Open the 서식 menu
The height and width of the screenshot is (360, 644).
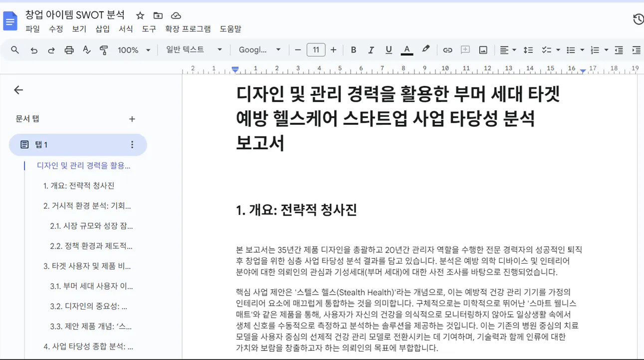coord(126,29)
